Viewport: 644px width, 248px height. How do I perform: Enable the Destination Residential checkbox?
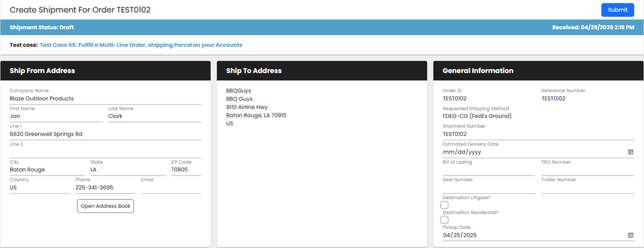click(445, 220)
